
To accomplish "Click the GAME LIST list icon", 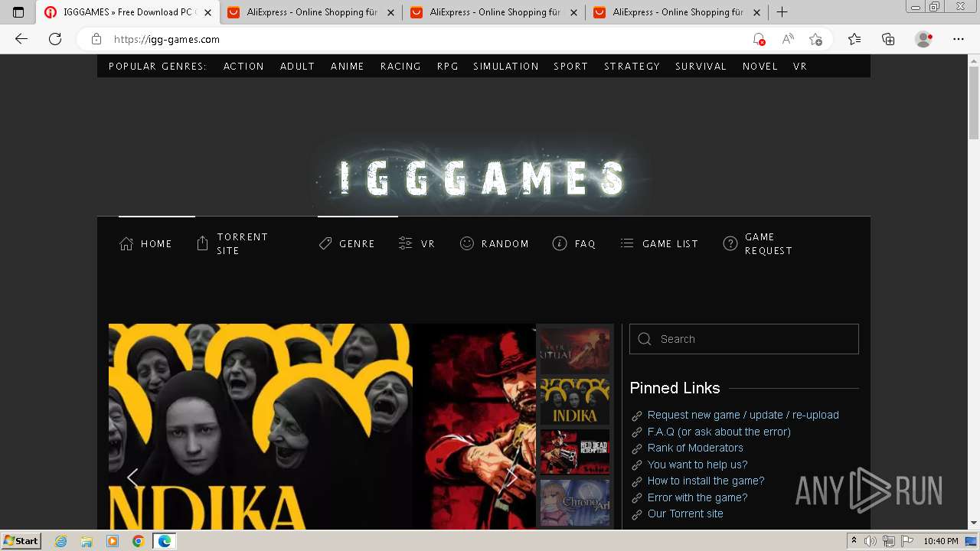I will (x=627, y=243).
